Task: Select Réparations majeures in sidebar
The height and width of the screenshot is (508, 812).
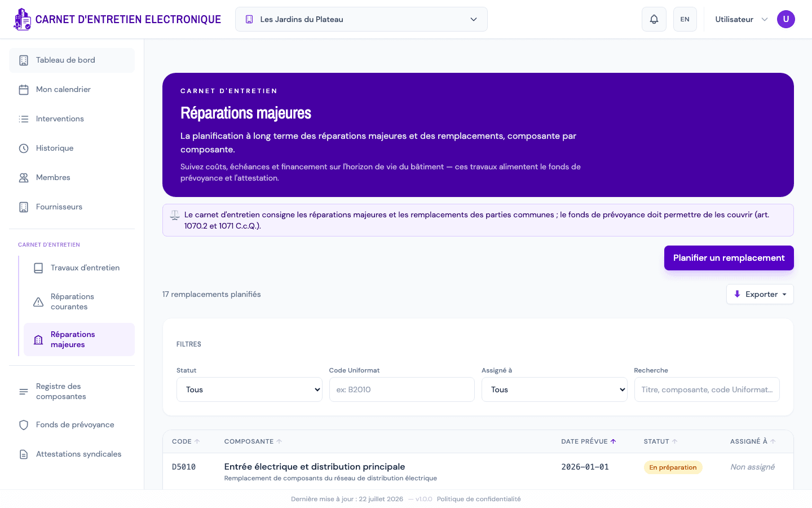Action: (x=79, y=340)
